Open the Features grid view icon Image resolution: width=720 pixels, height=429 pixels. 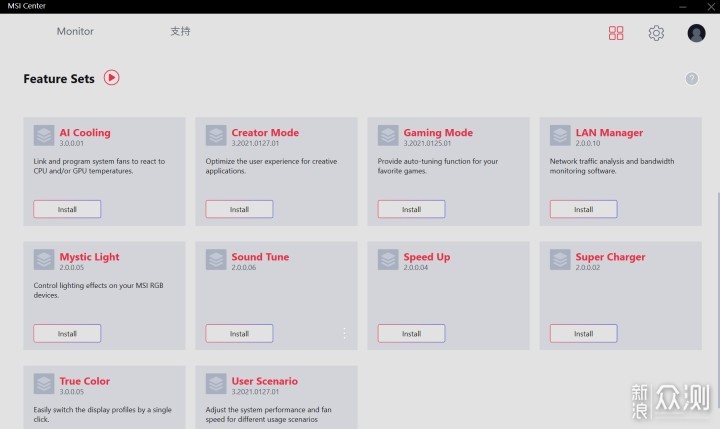click(616, 33)
